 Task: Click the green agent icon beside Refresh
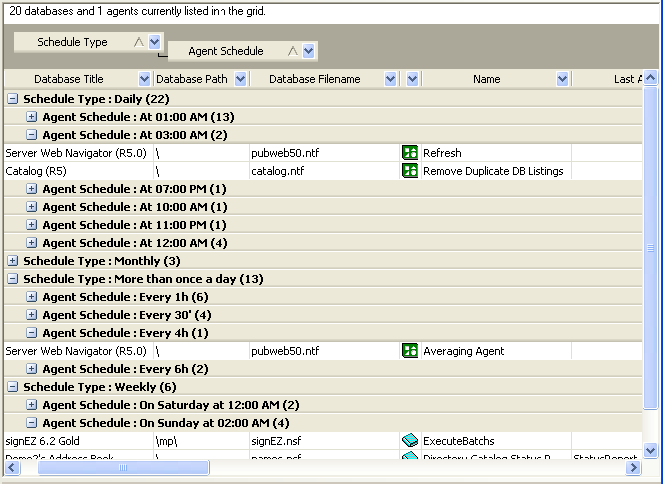click(x=409, y=153)
